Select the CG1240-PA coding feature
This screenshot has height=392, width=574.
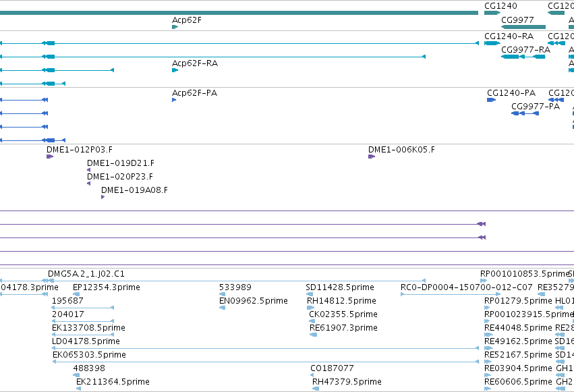(491, 100)
